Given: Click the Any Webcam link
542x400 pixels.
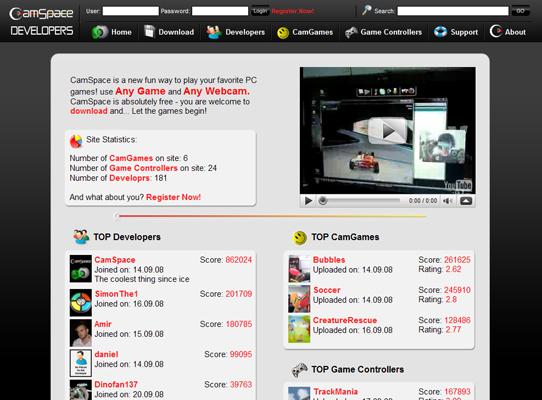Looking at the screenshot, I should [x=216, y=91].
